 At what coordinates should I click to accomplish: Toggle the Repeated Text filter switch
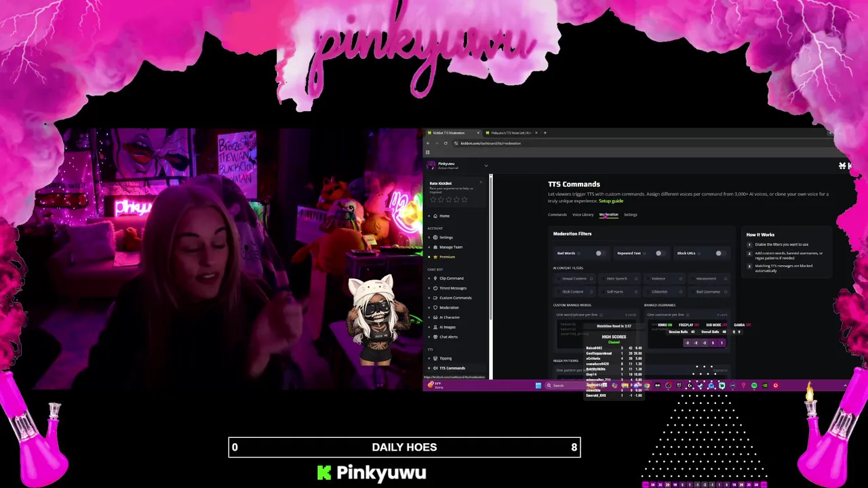pos(660,253)
